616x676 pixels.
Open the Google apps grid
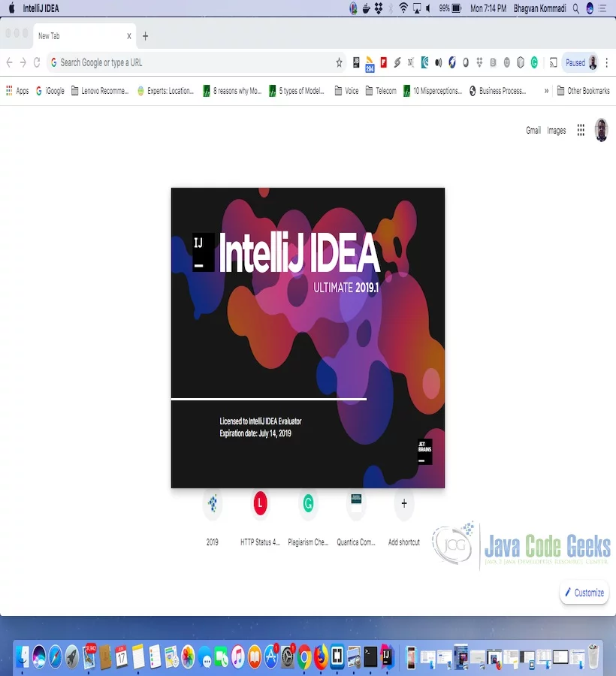click(x=581, y=130)
